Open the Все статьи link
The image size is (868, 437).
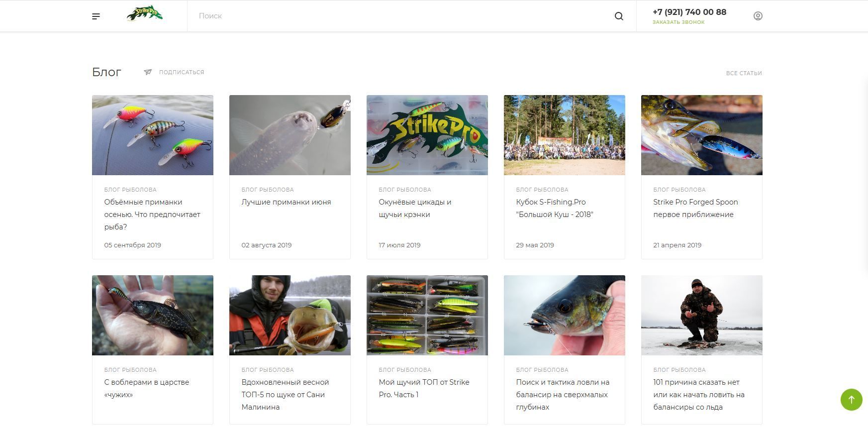point(744,73)
